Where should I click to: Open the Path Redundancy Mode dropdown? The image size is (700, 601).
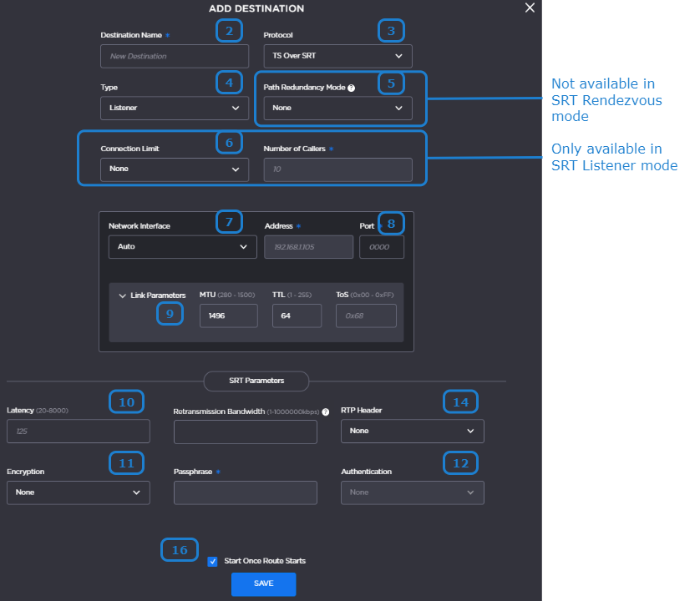point(337,108)
